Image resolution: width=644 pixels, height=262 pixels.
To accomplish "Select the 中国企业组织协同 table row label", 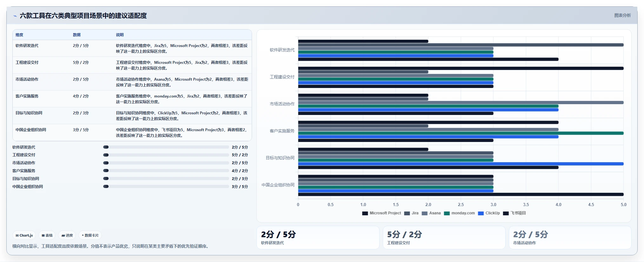I will click(31, 130).
